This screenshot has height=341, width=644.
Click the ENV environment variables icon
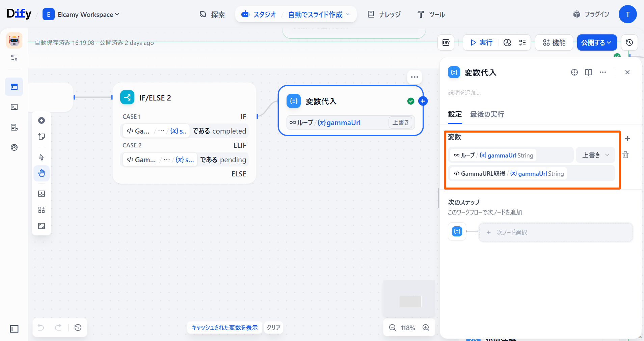446,42
